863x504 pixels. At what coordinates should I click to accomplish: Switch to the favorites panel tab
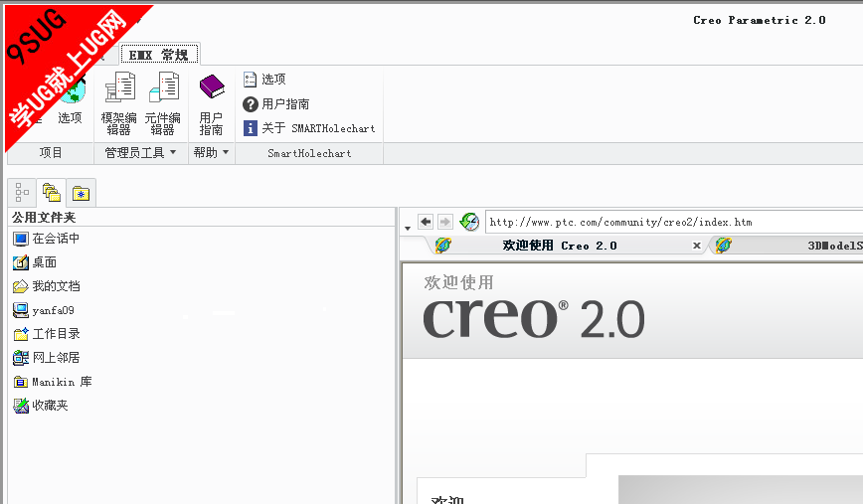81,193
